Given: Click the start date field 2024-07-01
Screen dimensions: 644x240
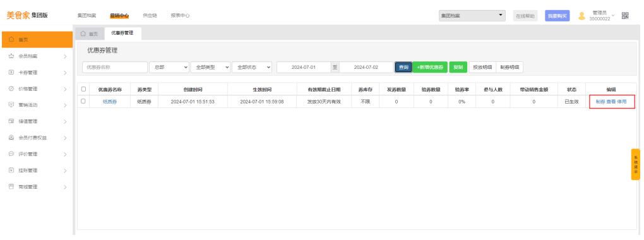Looking at the screenshot, I should click(304, 68).
